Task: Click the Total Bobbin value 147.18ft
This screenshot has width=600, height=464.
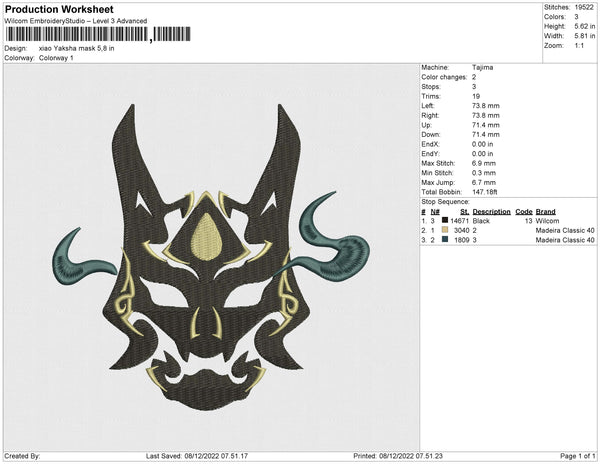Action: 484,192
